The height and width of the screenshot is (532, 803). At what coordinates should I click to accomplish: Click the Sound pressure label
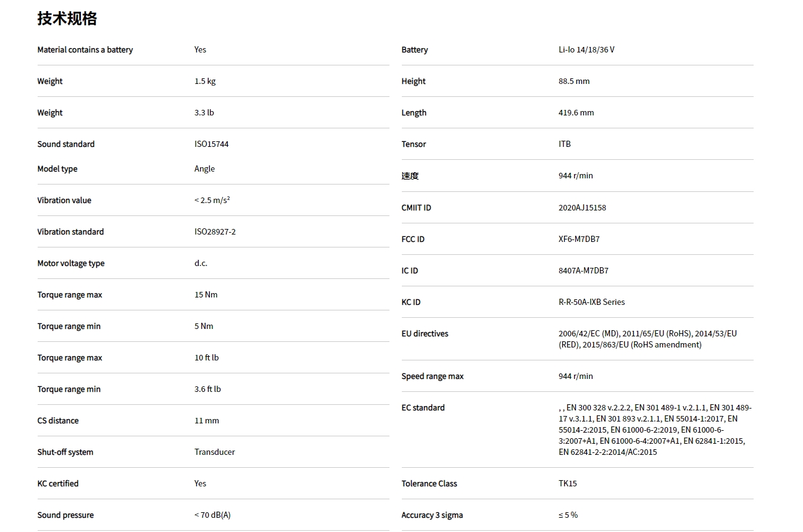[x=65, y=515]
